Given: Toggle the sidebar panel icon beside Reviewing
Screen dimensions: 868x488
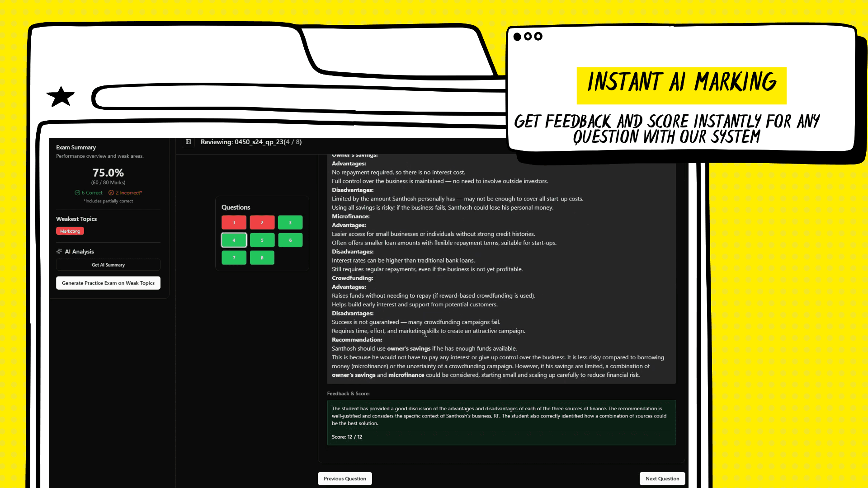Looking at the screenshot, I should 189,142.
